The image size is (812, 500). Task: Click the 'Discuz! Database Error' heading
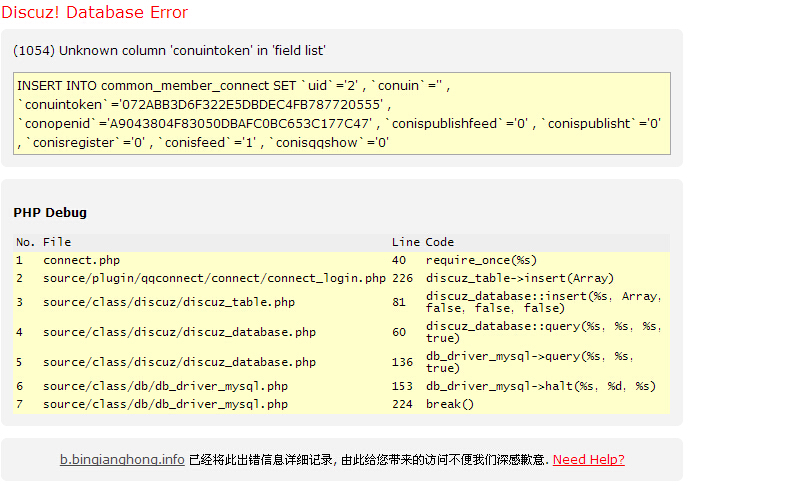click(x=95, y=12)
